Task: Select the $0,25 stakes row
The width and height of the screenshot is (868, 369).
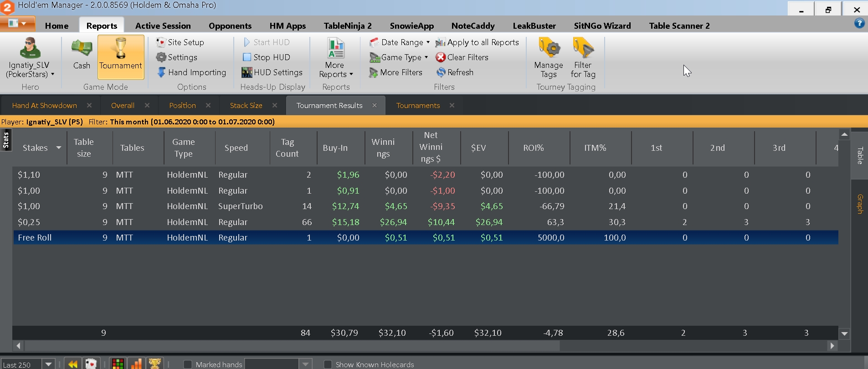Action: 426,222
